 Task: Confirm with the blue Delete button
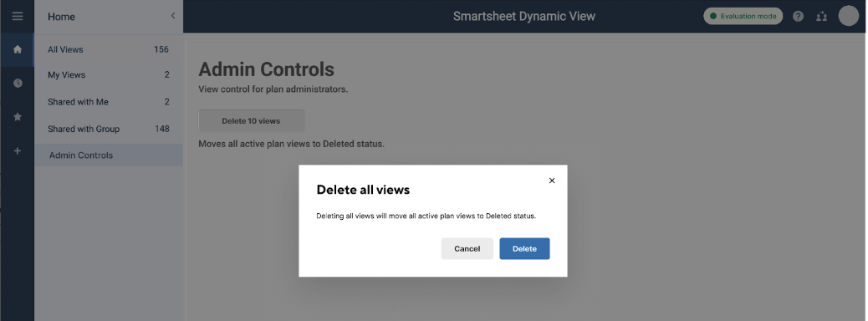pos(524,248)
